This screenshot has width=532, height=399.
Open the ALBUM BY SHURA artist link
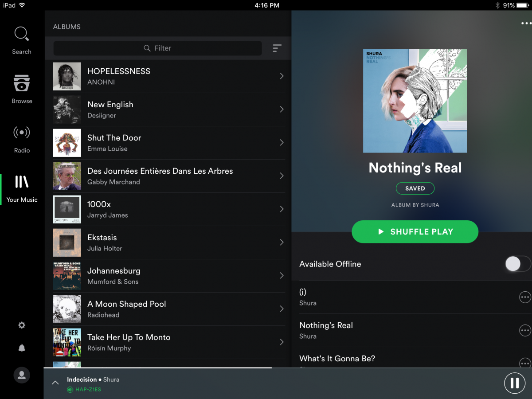tap(415, 205)
